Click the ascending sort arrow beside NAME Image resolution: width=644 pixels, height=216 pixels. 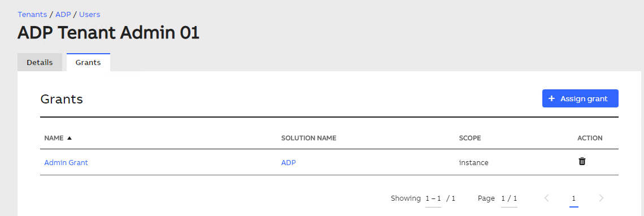69,138
